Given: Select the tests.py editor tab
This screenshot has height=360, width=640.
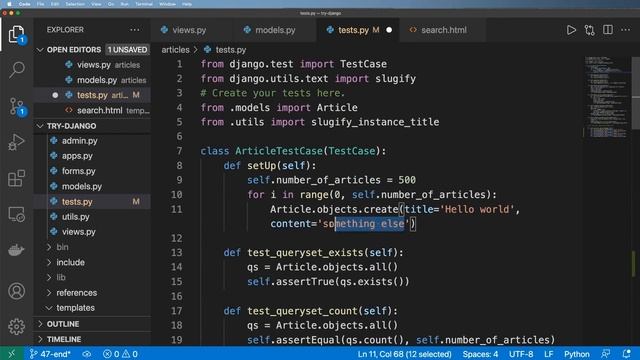Looking at the screenshot, I should tap(353, 30).
